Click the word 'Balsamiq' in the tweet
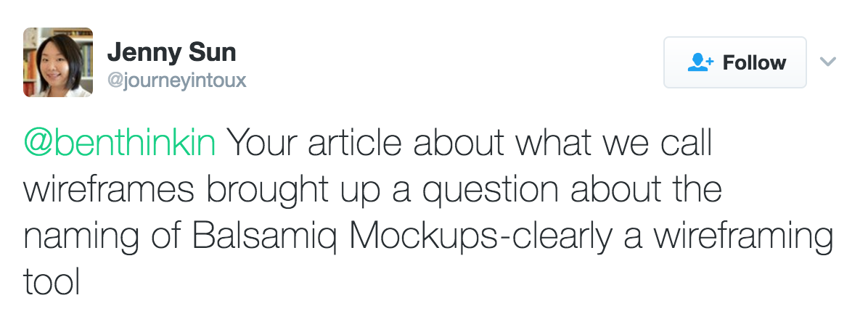The height and width of the screenshot is (319, 868). click(265, 238)
